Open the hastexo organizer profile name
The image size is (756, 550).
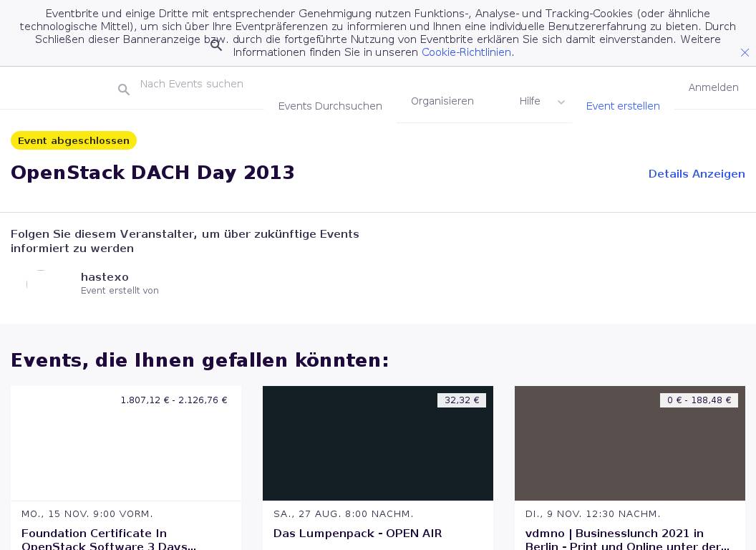(x=105, y=277)
